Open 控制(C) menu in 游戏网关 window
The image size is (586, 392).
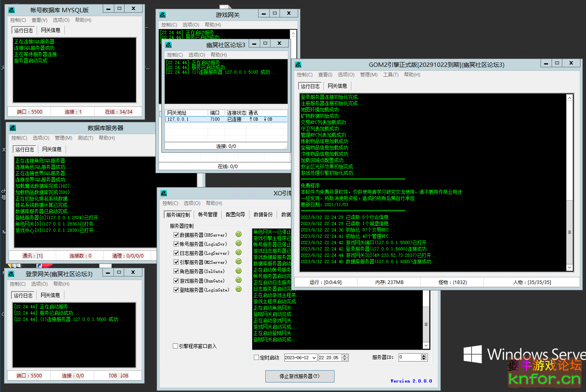pyautogui.click(x=169, y=25)
